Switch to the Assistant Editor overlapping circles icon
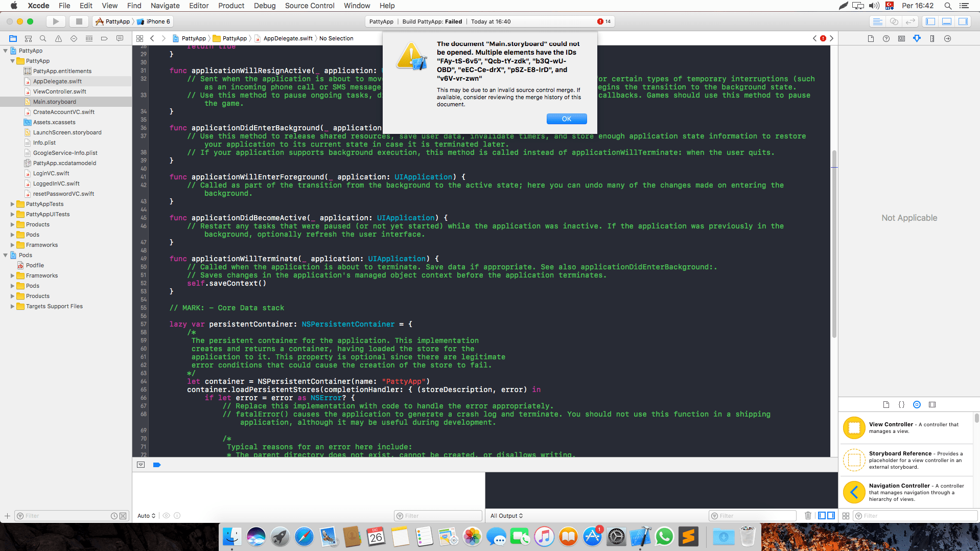This screenshot has height=551, width=980. [x=894, y=21]
